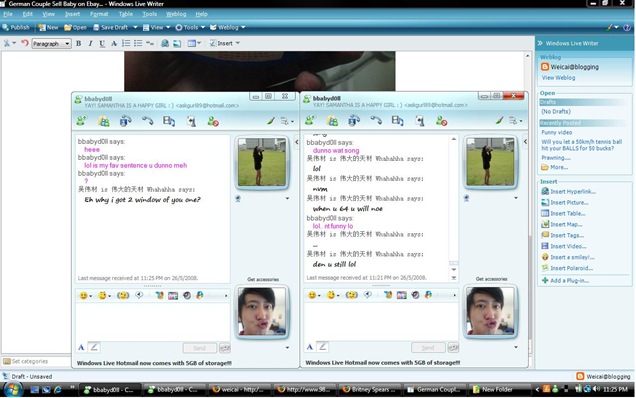Click block contact icon in left chat window

pyautogui.click(x=213, y=121)
